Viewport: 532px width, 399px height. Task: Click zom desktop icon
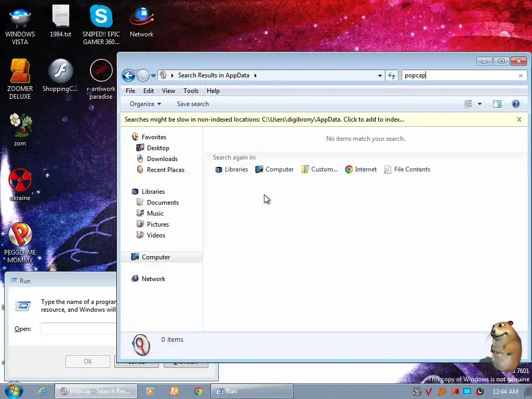[20, 129]
